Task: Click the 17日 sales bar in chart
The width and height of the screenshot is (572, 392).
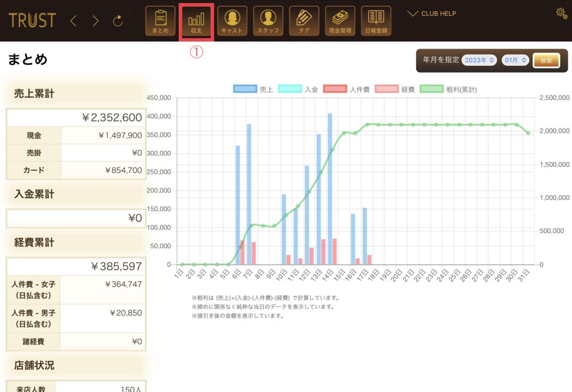Action: click(365, 236)
